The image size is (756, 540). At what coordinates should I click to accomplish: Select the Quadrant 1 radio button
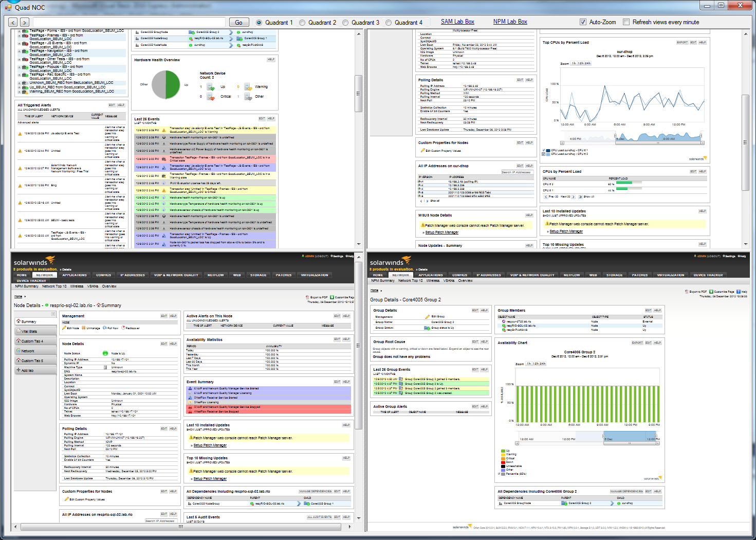(x=259, y=23)
